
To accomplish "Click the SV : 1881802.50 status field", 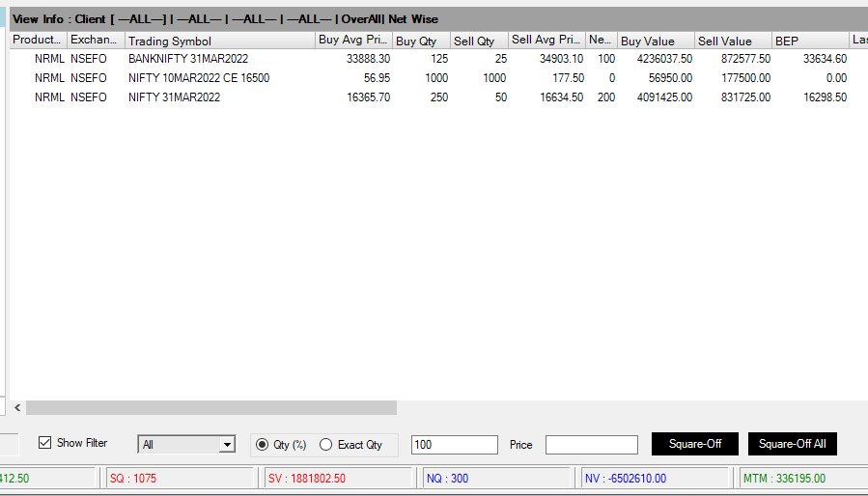I will click(338, 479).
